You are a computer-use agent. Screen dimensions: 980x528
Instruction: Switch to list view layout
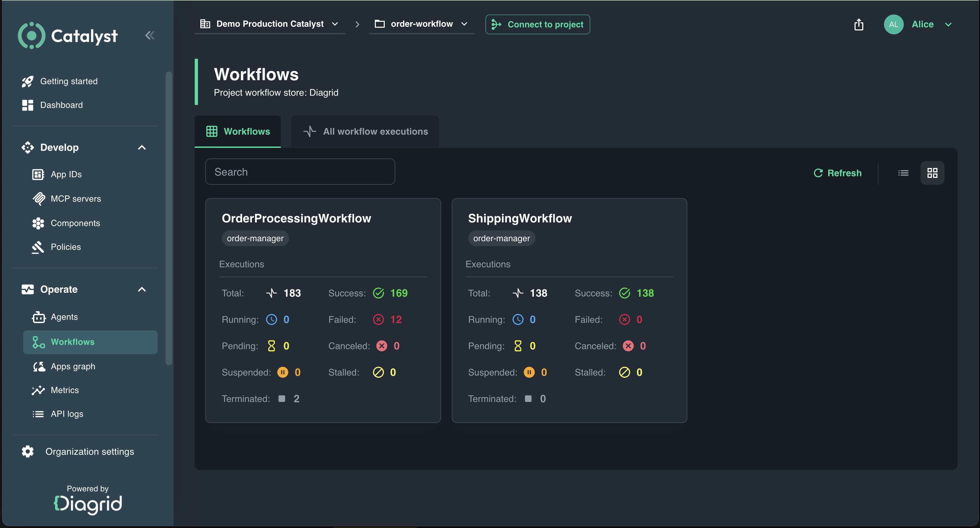(x=903, y=173)
